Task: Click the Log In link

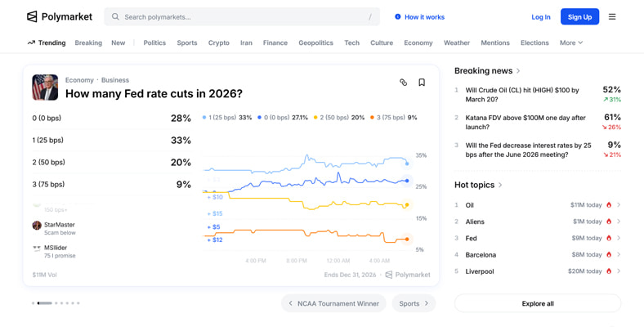Action: point(541,16)
